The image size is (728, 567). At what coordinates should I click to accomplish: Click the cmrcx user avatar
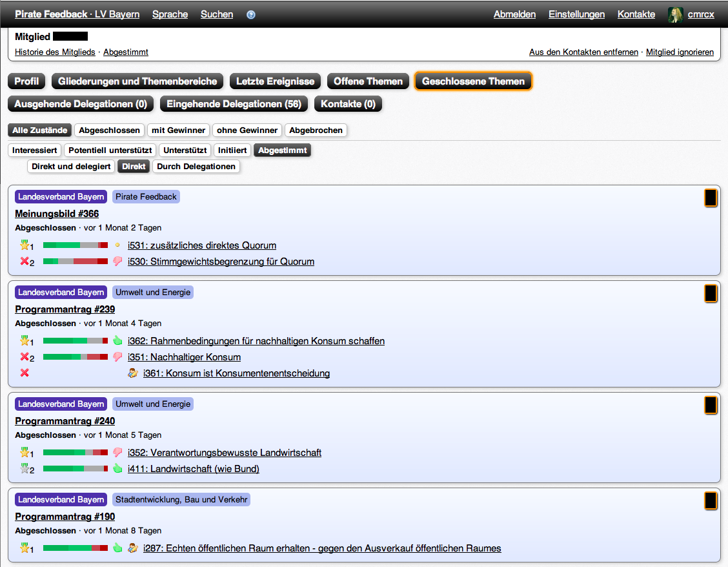pos(676,14)
